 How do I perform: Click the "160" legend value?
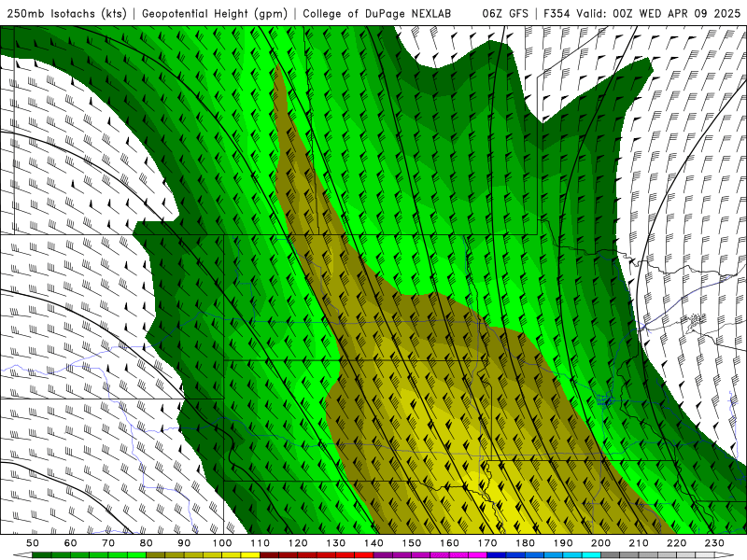pyautogui.click(x=449, y=543)
